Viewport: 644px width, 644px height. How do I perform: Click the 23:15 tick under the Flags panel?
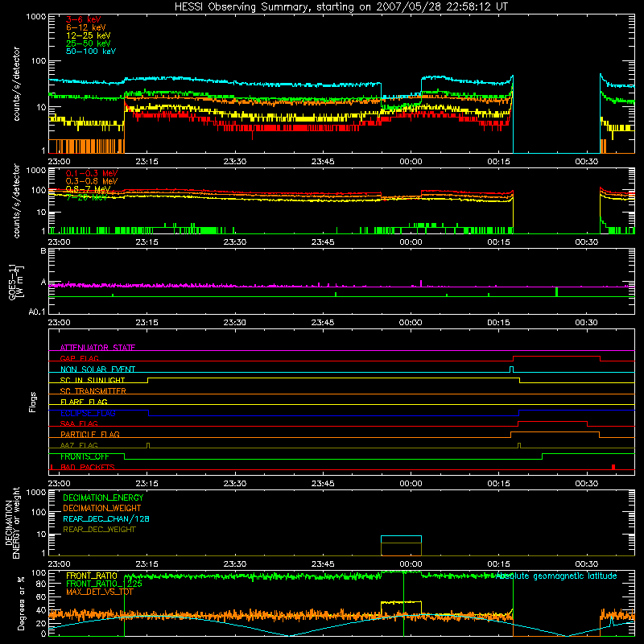click(147, 484)
